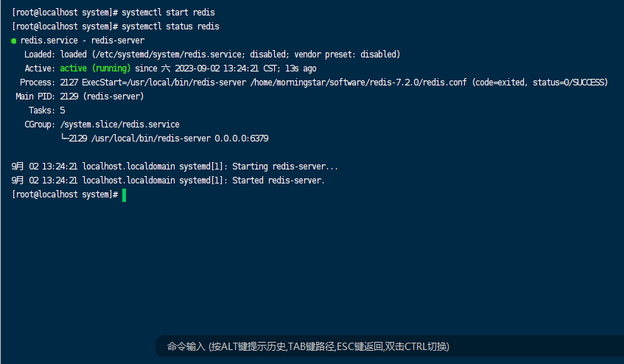Click the green 'active (running)' status text
The width and height of the screenshot is (624, 364).
coord(95,69)
